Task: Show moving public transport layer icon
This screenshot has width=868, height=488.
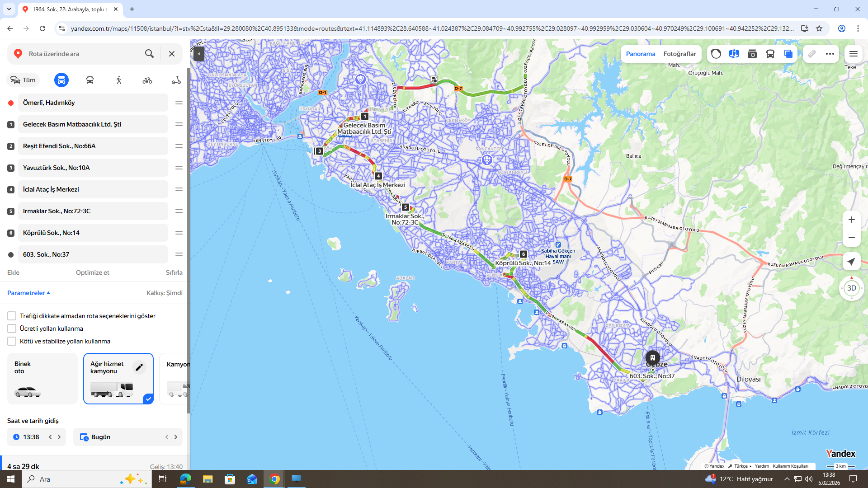Action: [770, 54]
